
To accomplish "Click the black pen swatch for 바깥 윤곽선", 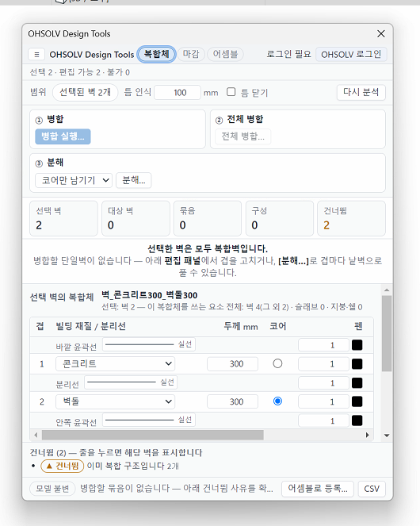I will pos(357,345).
